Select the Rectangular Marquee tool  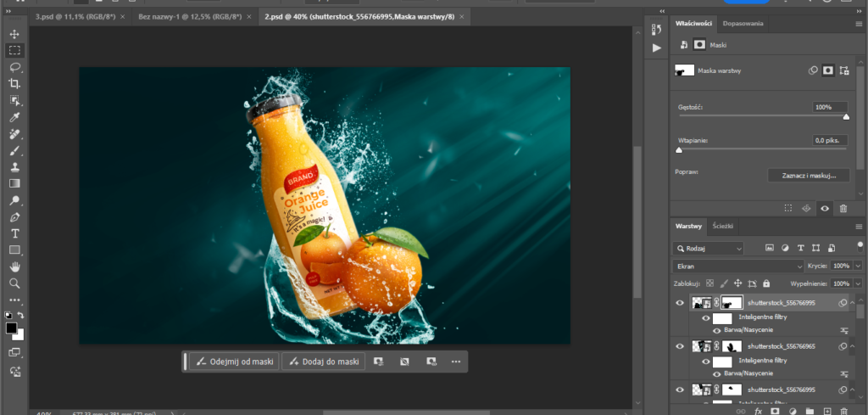pyautogui.click(x=14, y=50)
